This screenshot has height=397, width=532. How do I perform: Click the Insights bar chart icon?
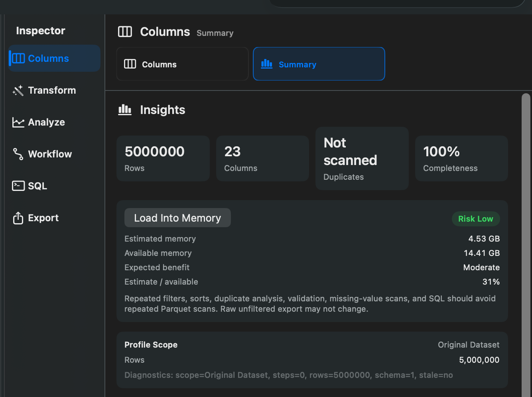pos(125,110)
